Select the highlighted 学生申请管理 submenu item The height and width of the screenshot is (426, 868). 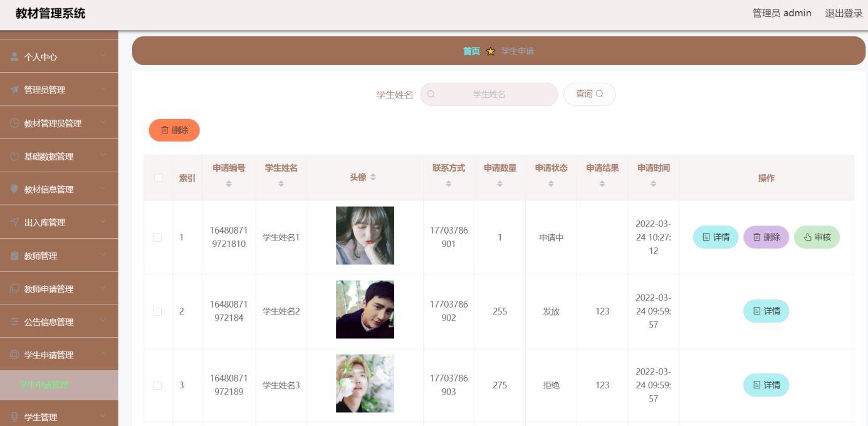tap(59, 385)
